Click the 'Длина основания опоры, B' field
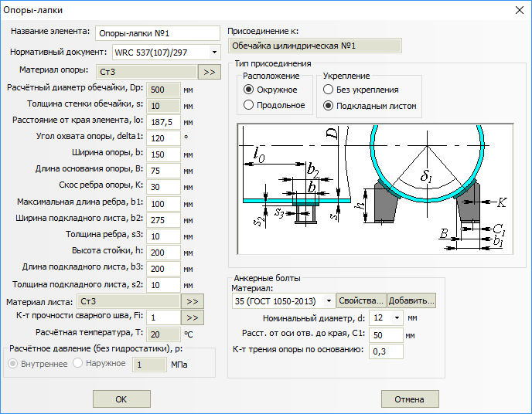Image resolution: width=532 pixels, height=414 pixels. [x=163, y=171]
